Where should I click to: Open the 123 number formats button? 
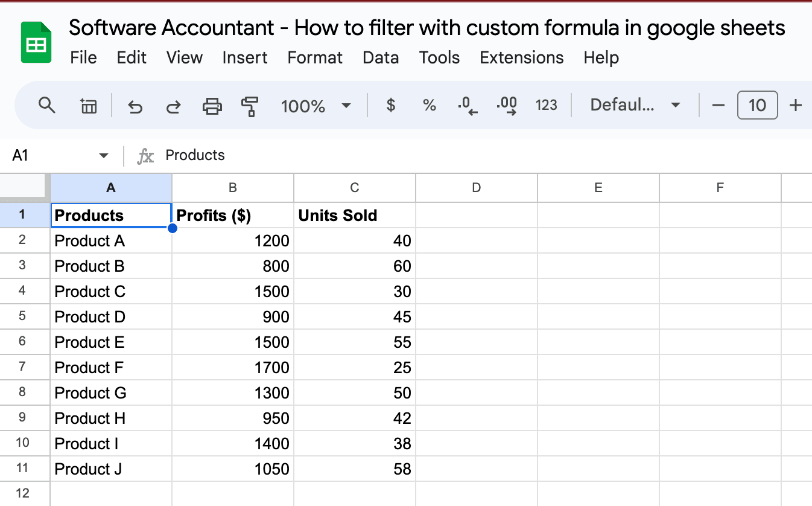tap(546, 106)
